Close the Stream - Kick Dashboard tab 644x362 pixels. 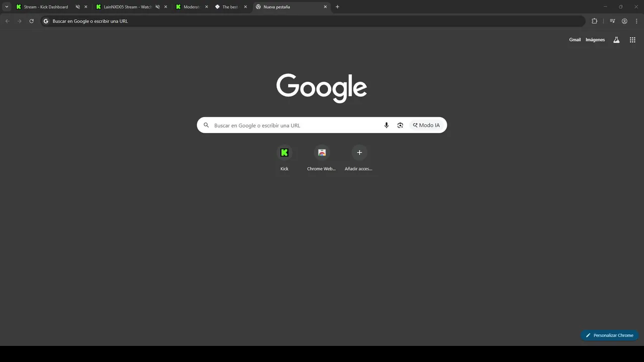click(86, 7)
